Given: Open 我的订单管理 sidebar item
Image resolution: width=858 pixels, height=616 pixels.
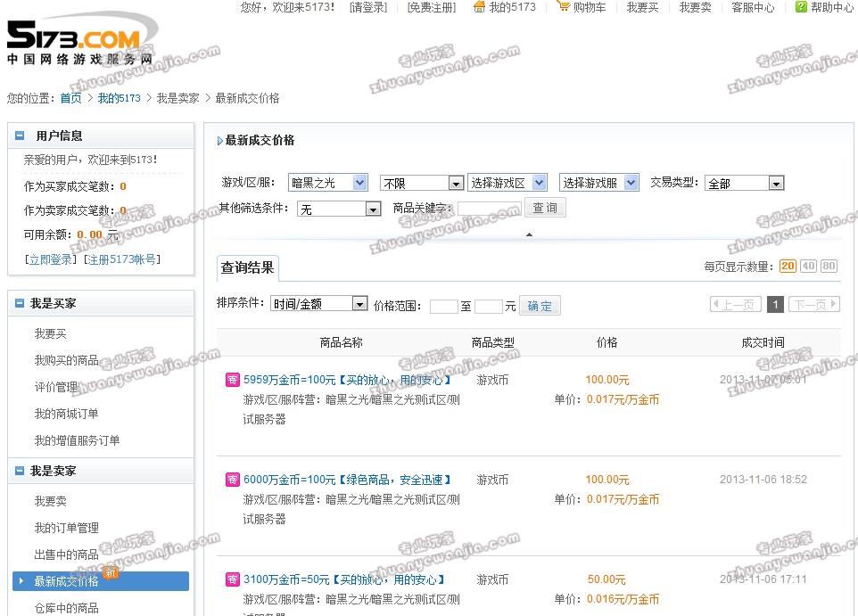Looking at the screenshot, I should click(x=66, y=528).
